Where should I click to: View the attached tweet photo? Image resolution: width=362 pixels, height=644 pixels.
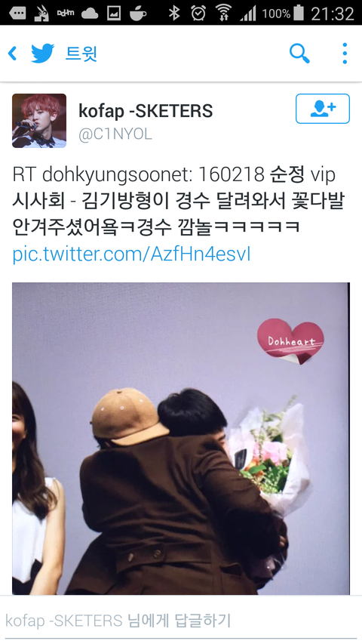pyautogui.click(x=180, y=438)
